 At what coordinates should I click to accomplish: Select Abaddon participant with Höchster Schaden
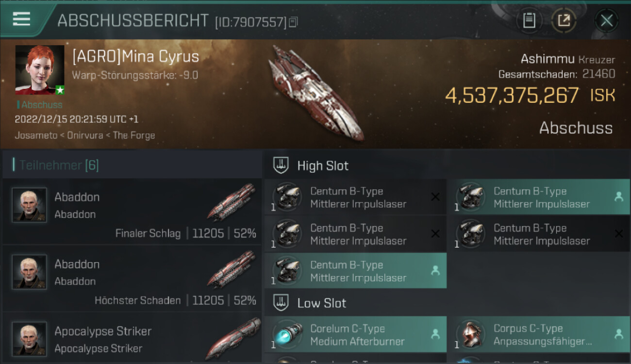coord(132,279)
